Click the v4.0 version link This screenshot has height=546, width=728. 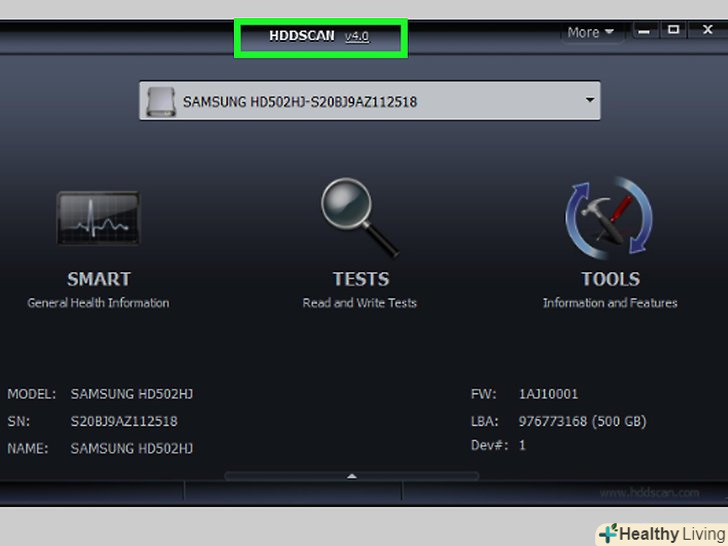coord(357,36)
